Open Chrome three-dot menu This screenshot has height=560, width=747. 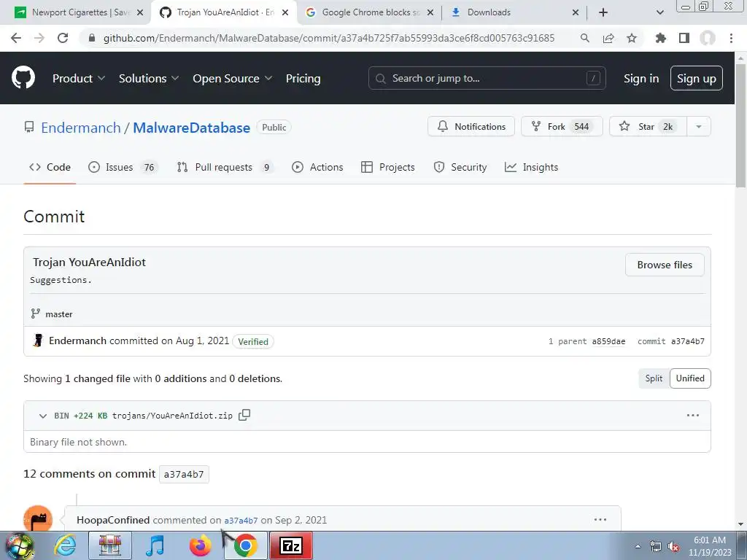tap(731, 38)
